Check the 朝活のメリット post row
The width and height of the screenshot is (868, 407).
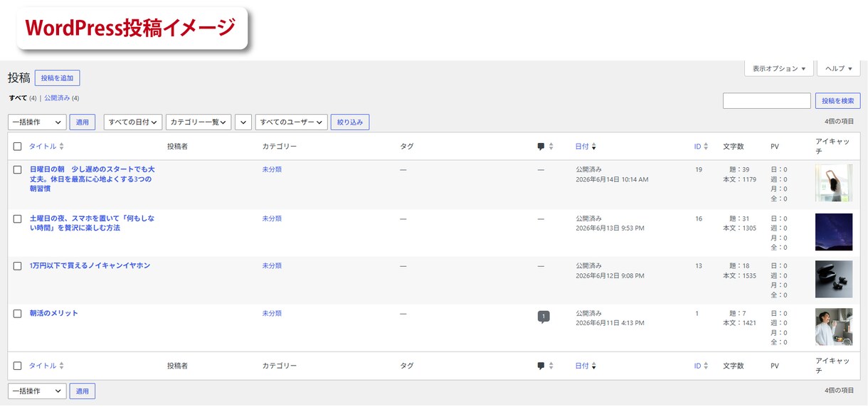point(18,314)
